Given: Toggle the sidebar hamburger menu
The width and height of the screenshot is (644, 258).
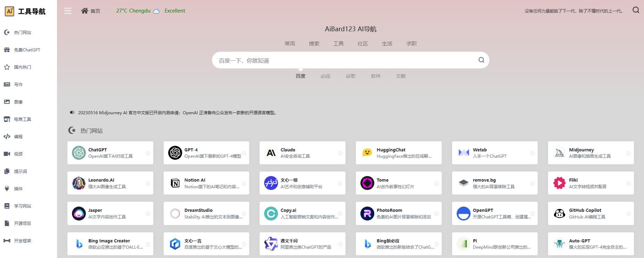Looking at the screenshot, I should coord(68,11).
